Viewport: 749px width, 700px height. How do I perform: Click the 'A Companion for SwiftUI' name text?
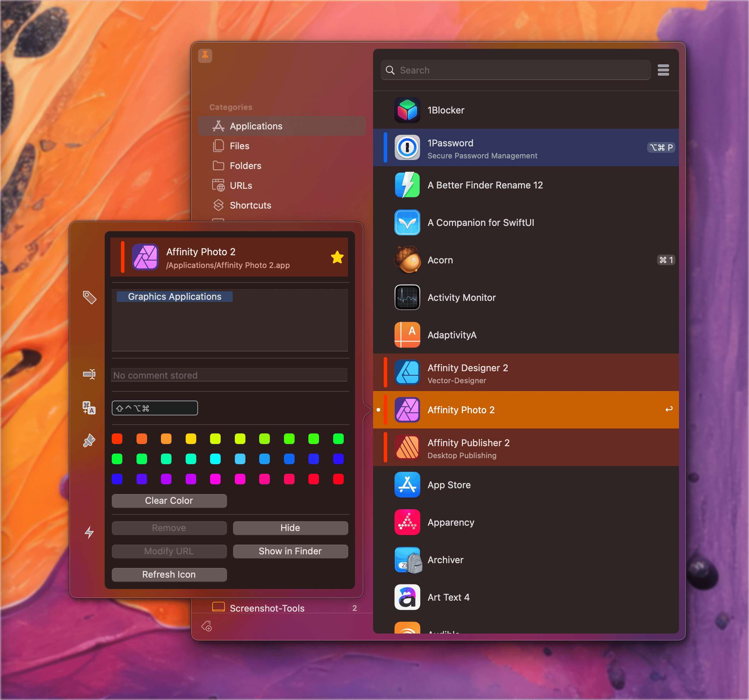(481, 223)
